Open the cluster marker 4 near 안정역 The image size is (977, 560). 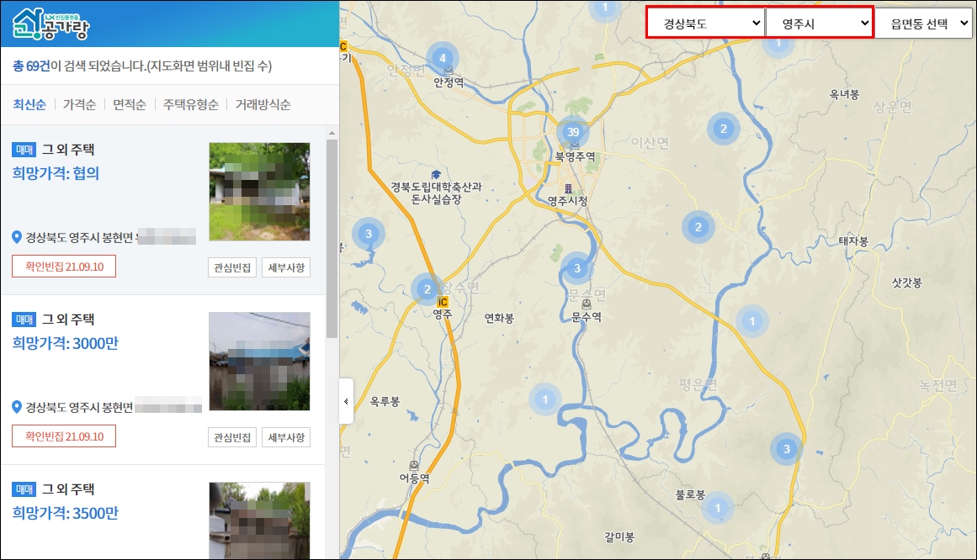pyautogui.click(x=443, y=58)
